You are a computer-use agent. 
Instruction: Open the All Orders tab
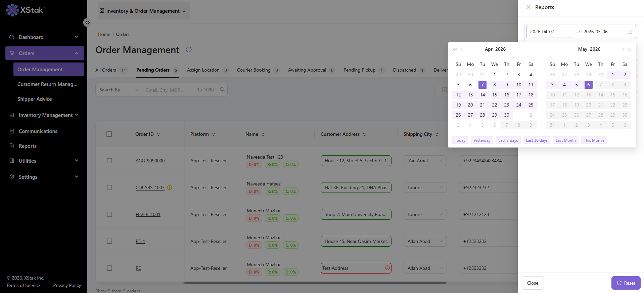coord(111,70)
